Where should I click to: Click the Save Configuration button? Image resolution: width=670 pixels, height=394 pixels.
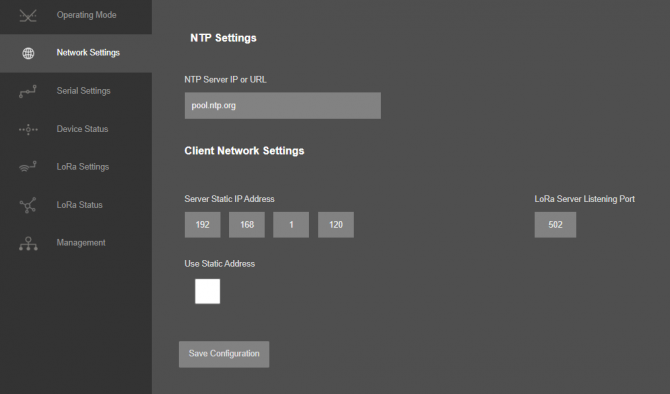click(224, 354)
